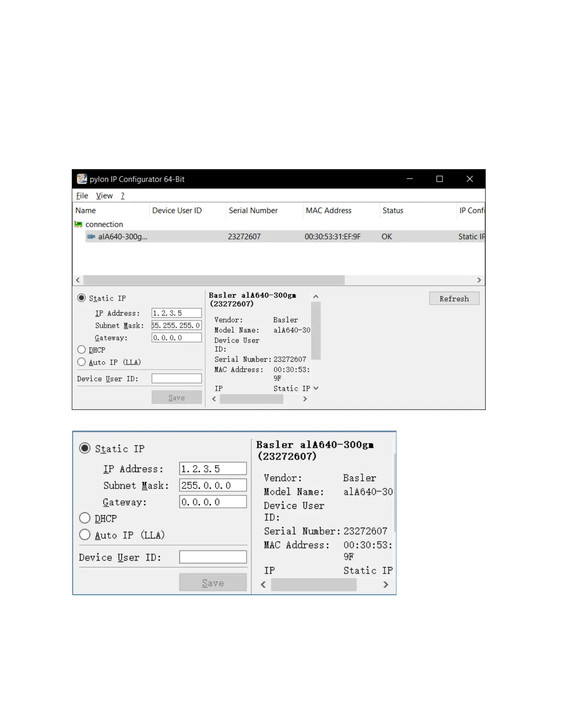563x728 pixels.
Task: Click the IP Confi column header
Action: tap(471, 210)
